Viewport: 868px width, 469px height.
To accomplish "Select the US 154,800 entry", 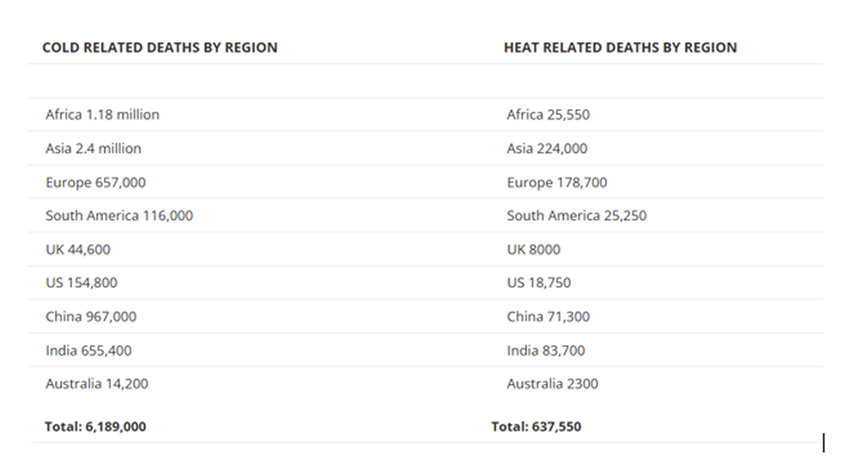I will [x=82, y=283].
